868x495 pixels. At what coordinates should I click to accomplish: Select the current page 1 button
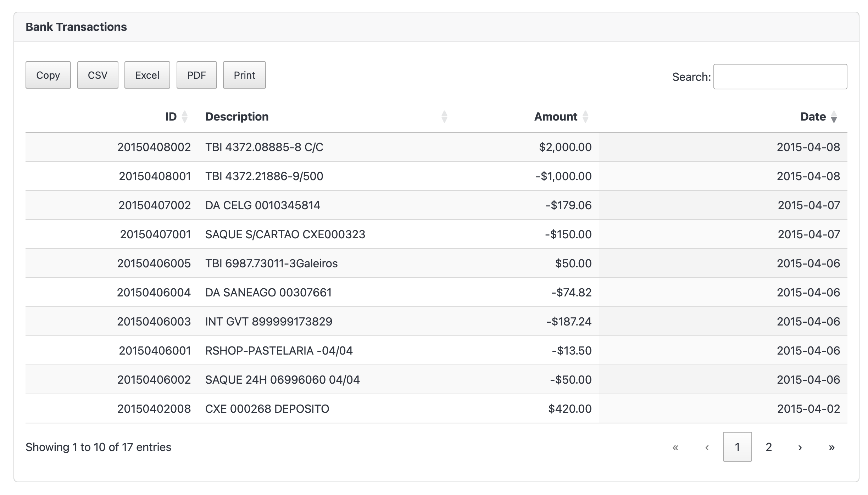click(737, 447)
